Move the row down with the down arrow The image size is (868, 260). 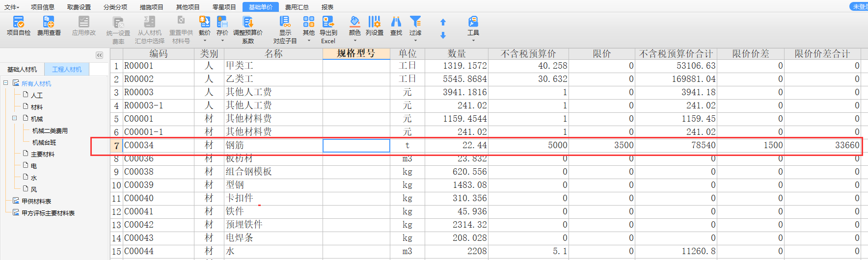[x=443, y=35]
